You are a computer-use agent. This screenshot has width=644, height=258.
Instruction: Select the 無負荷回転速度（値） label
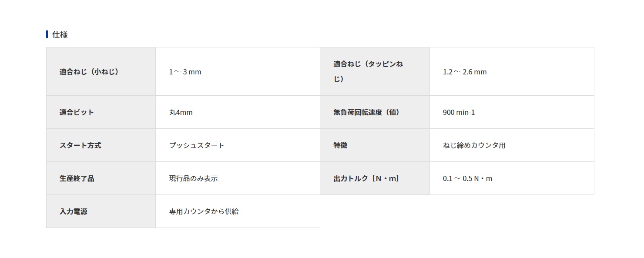[x=366, y=112]
